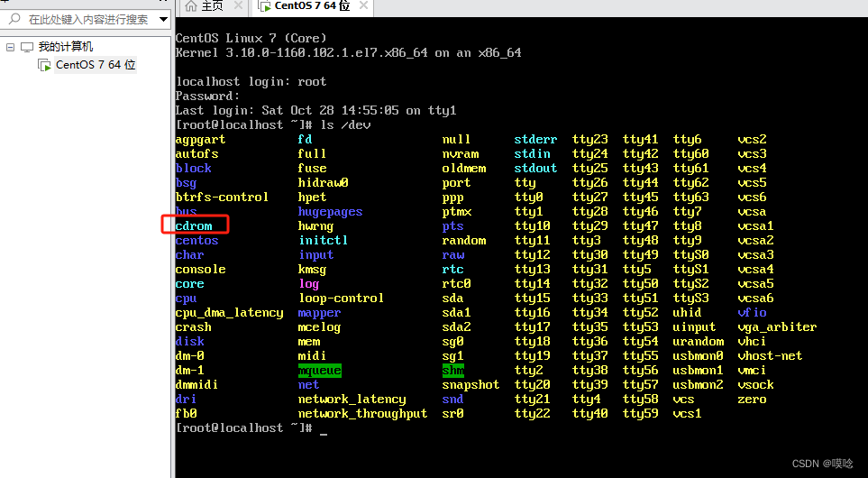The width and height of the screenshot is (868, 478).
Task: Click the zero device entry
Action: [x=752, y=399]
